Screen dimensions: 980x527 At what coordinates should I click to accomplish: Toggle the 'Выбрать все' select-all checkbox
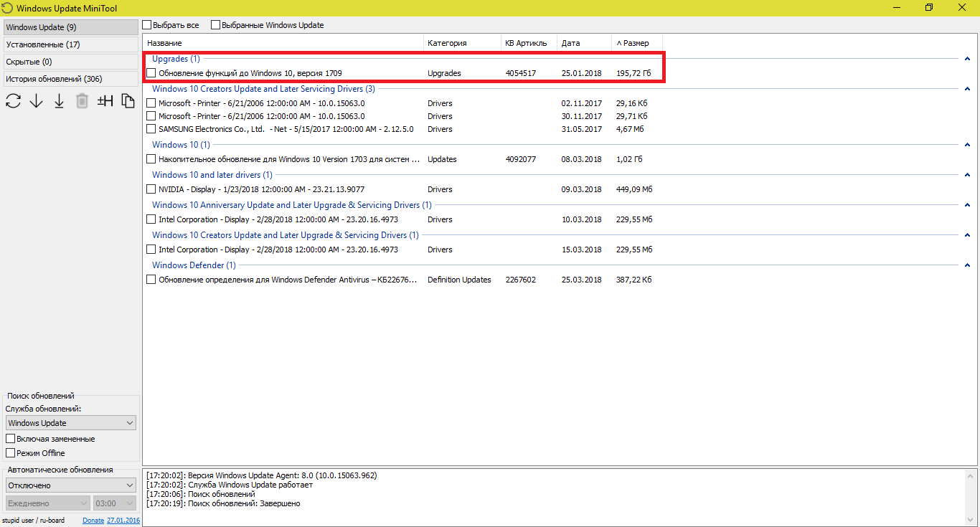tap(147, 25)
